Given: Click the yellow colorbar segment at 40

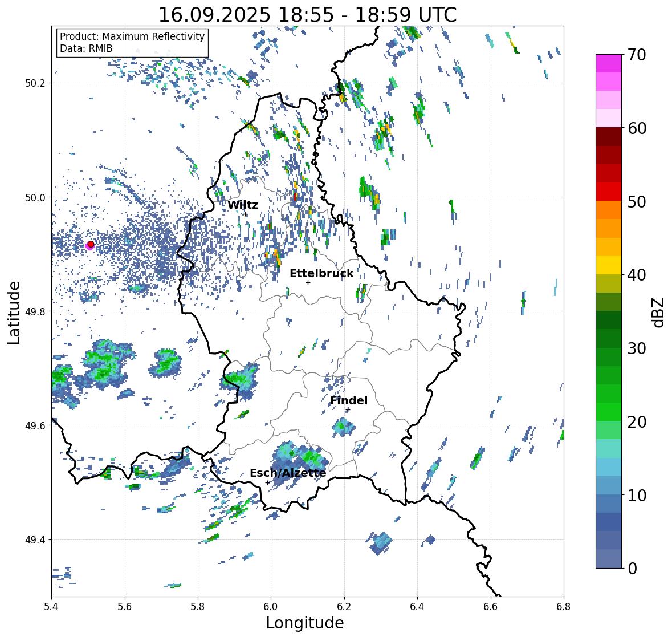Looking at the screenshot, I should (609, 265).
